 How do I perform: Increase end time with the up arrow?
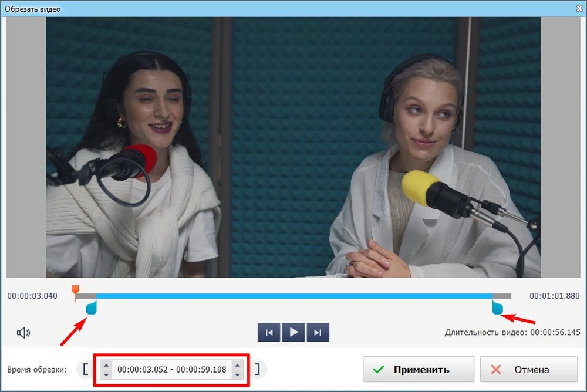pos(237,365)
